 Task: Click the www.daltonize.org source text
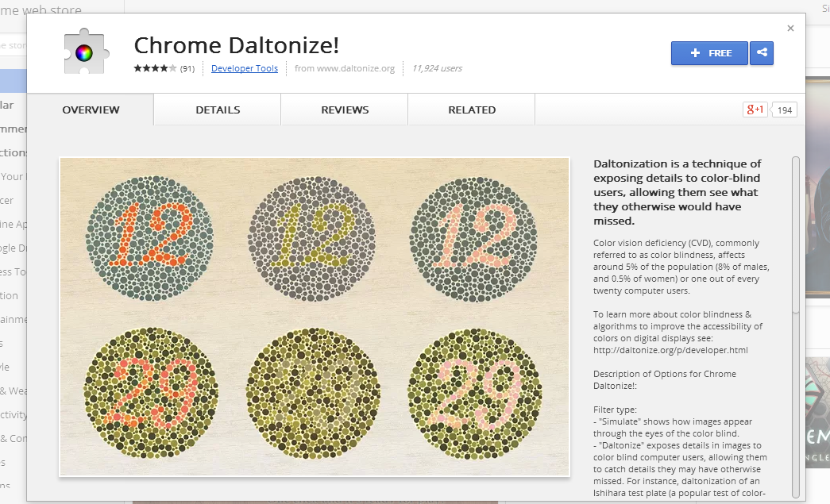(x=345, y=68)
